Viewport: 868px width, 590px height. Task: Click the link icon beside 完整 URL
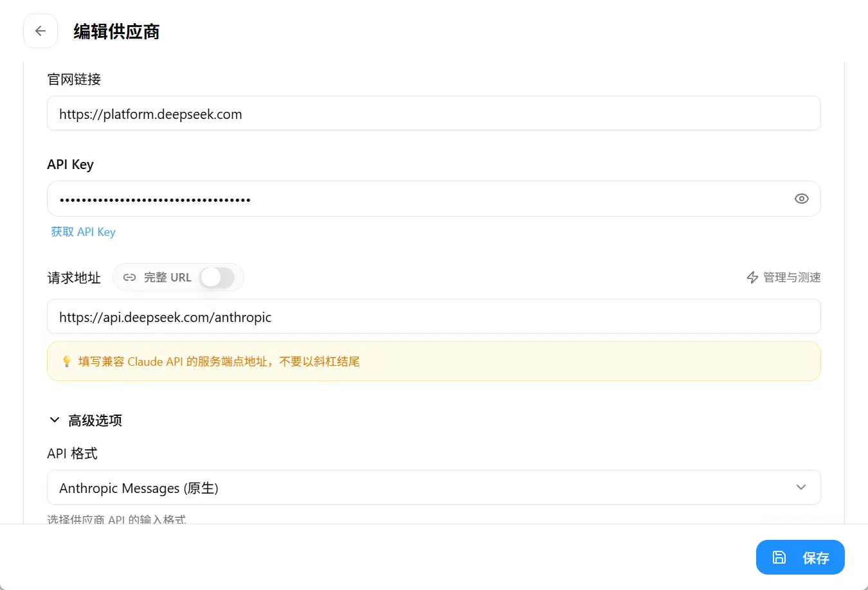tap(129, 278)
